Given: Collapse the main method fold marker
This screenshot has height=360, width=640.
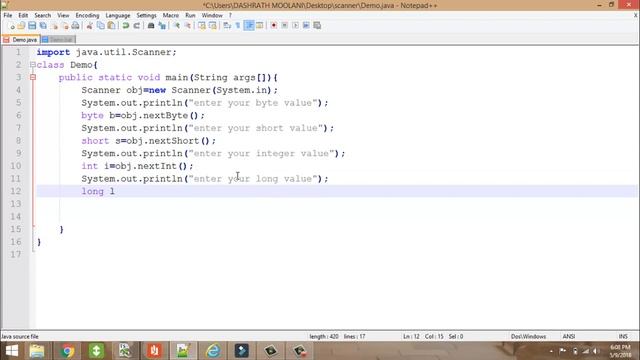Looking at the screenshot, I should (x=33, y=77).
